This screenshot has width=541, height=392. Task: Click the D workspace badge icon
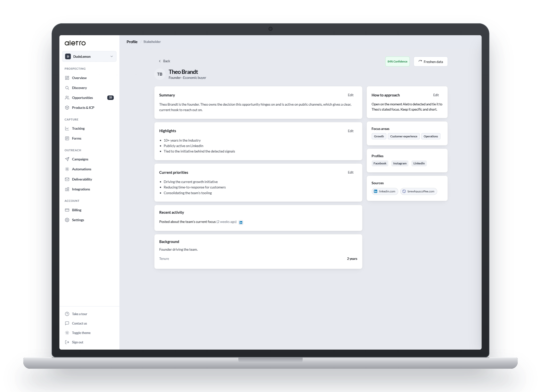click(68, 57)
